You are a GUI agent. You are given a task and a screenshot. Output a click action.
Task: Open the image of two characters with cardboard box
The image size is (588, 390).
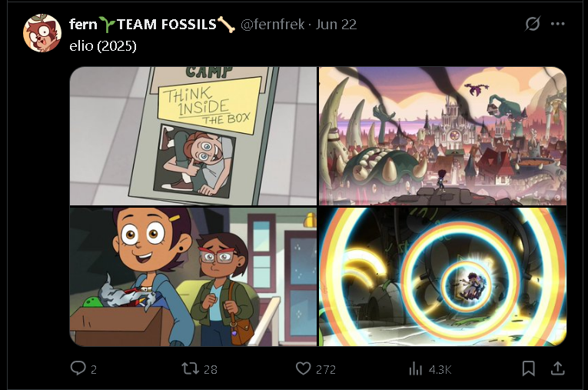click(x=193, y=277)
